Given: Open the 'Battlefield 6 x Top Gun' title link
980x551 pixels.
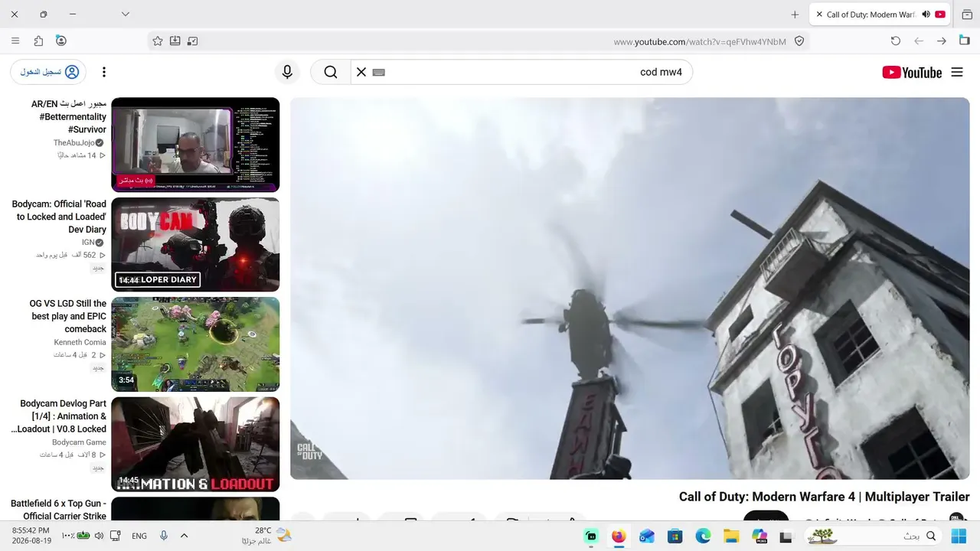Looking at the screenshot, I should [x=59, y=510].
